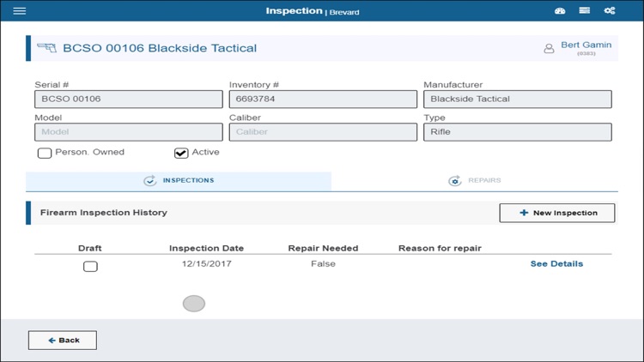Go Back to previous screen
This screenshot has width=644, height=362.
[63, 341]
